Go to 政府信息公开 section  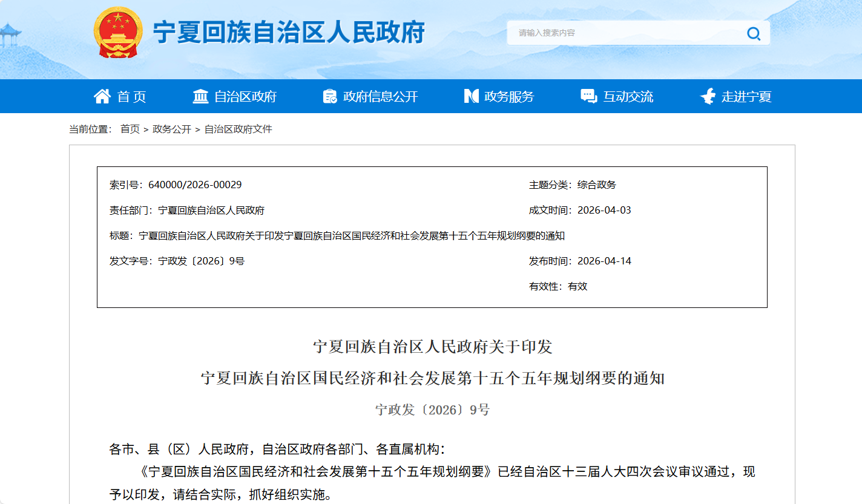[380, 97]
